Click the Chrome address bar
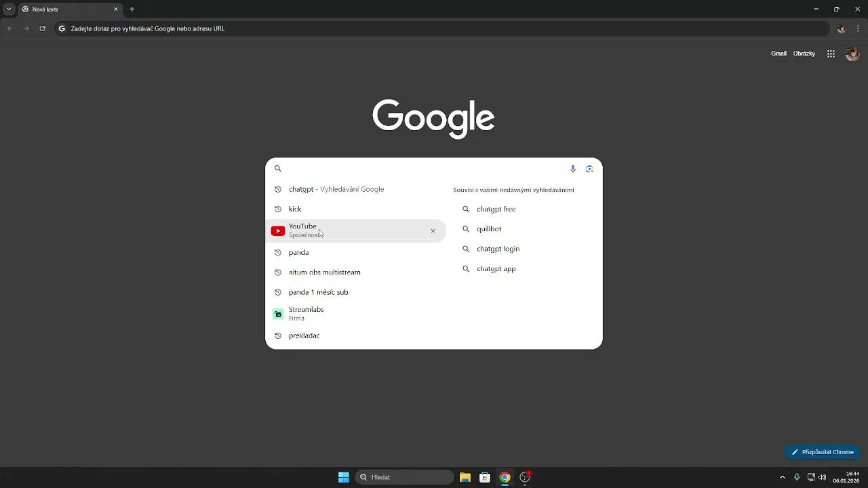The height and width of the screenshot is (488, 868). pyautogui.click(x=441, y=28)
